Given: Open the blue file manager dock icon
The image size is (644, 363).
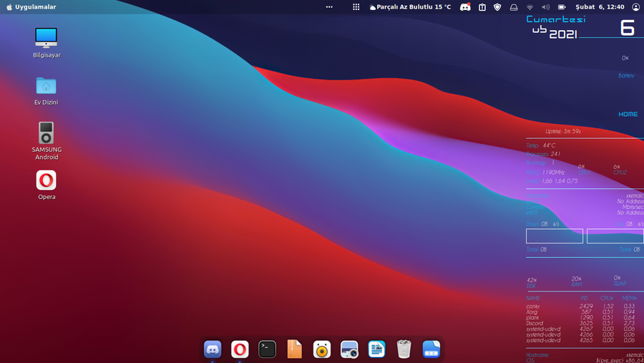Looking at the screenshot, I should pos(431,349).
